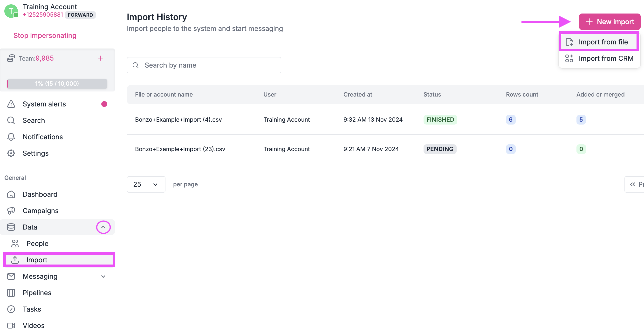Click the magnifier icon in search field

tap(136, 65)
